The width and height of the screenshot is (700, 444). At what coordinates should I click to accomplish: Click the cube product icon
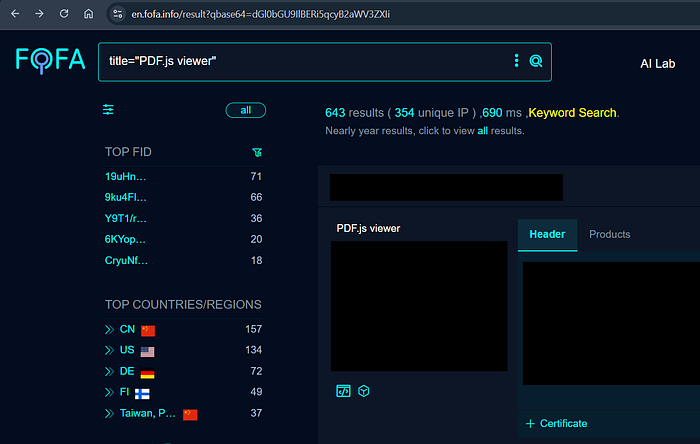click(364, 391)
